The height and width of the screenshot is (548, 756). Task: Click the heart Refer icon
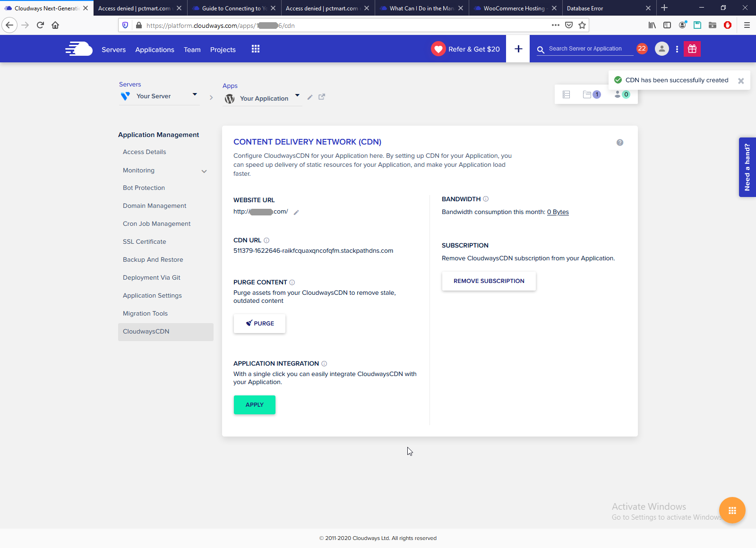(438, 49)
